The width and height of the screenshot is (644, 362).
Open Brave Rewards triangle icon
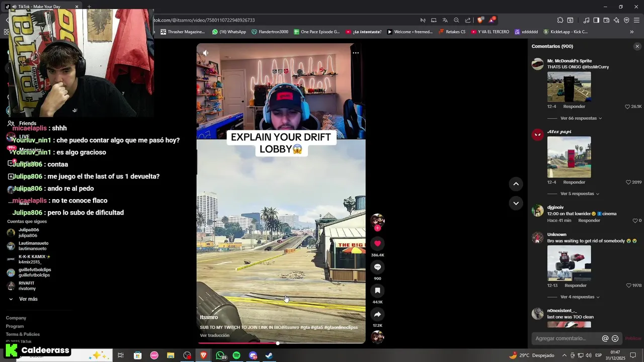coord(492,20)
